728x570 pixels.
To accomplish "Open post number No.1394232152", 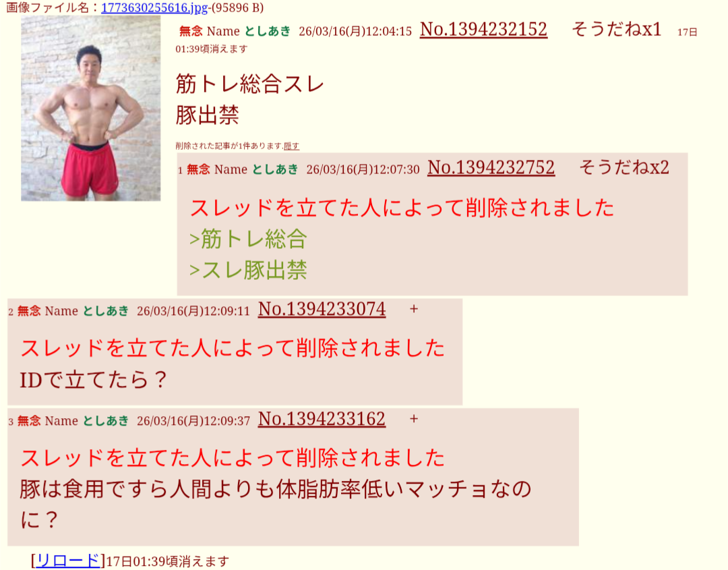I will click(483, 29).
